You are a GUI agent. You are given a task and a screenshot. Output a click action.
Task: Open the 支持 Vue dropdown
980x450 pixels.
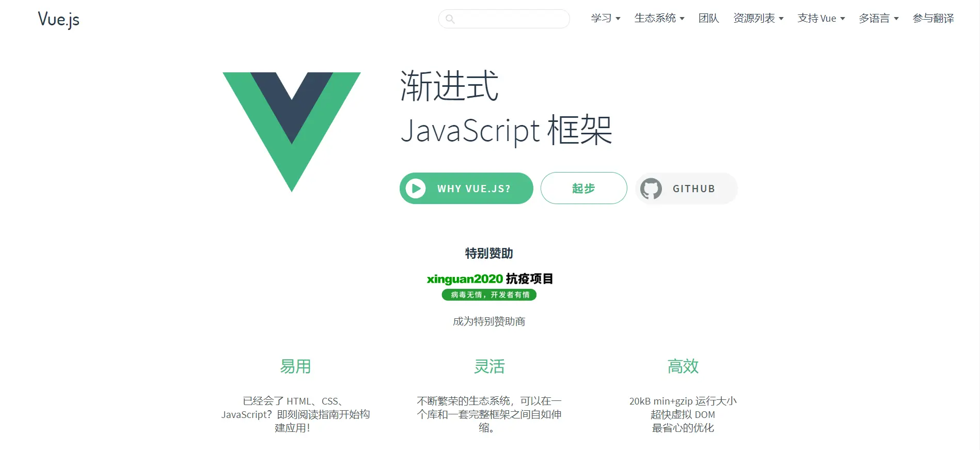coord(821,18)
